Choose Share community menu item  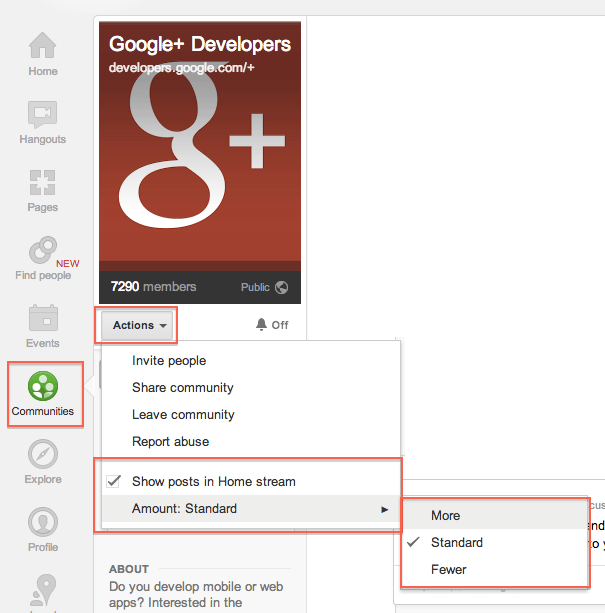click(x=251, y=387)
